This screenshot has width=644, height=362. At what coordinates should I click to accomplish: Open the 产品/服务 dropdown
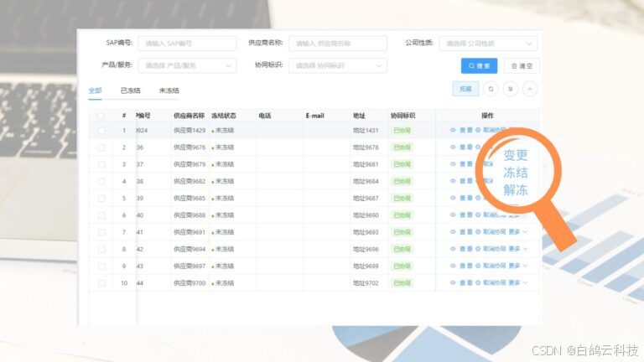click(187, 65)
